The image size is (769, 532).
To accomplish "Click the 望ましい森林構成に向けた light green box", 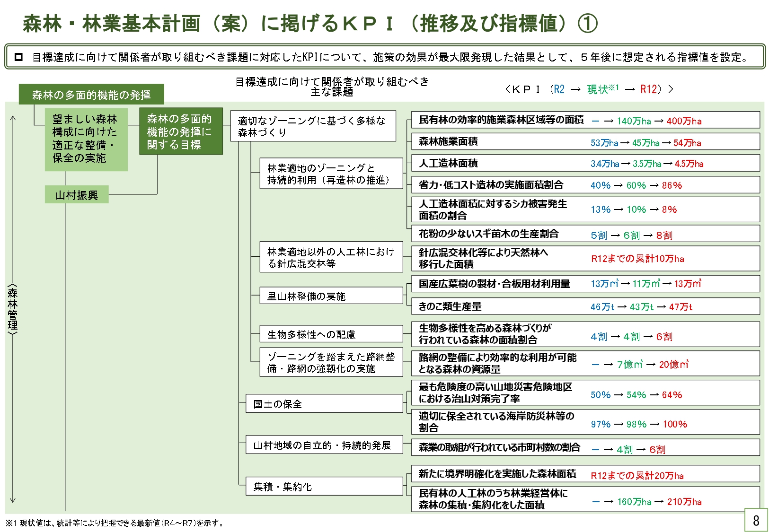I will pyautogui.click(x=86, y=139).
